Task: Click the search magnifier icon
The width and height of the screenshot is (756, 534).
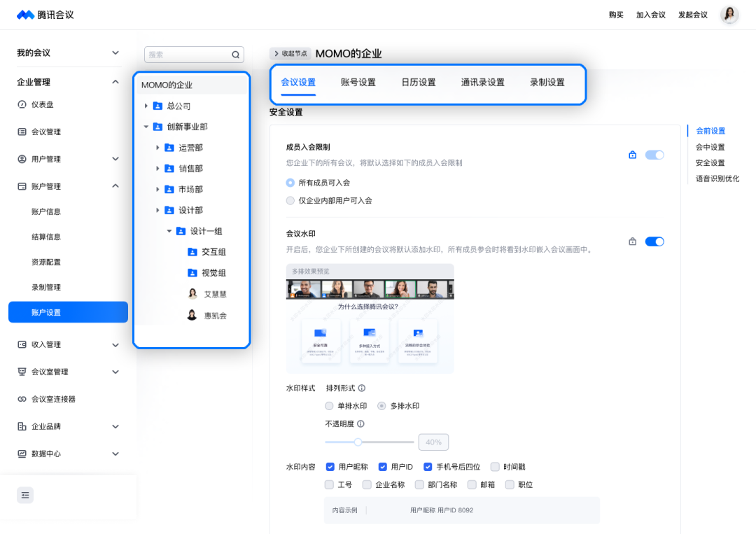Action: 235,55
